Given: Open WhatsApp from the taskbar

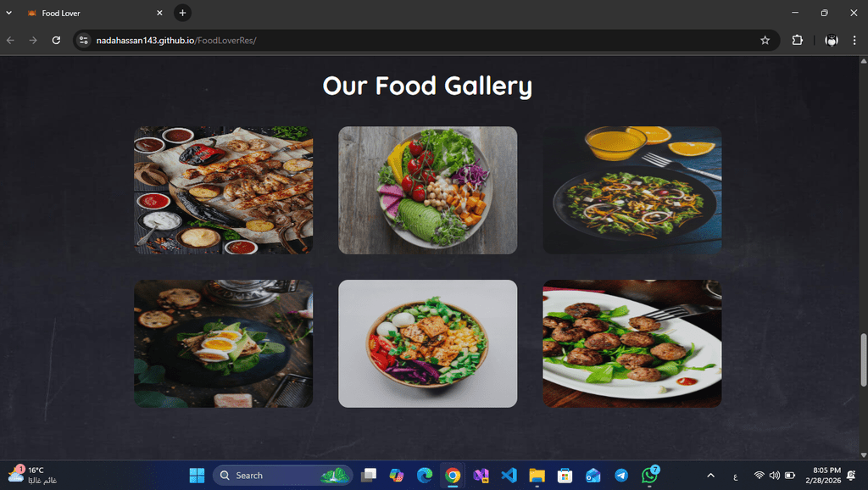Looking at the screenshot, I should [649, 476].
